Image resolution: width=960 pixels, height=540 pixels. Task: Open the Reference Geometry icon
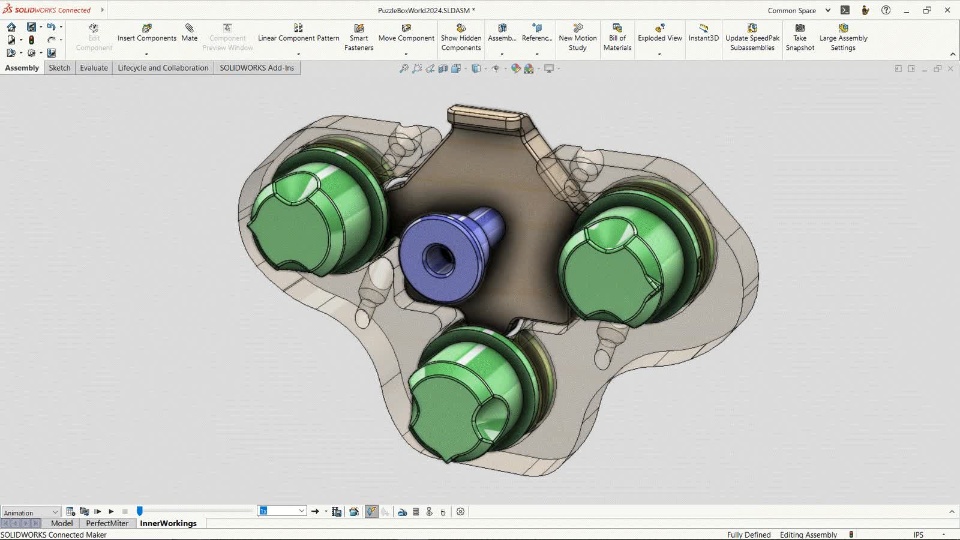click(537, 28)
